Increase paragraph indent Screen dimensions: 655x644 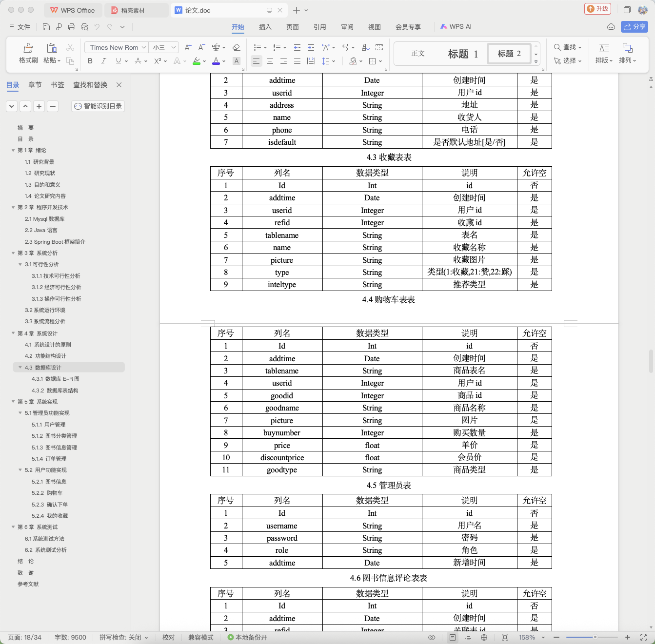click(x=311, y=47)
